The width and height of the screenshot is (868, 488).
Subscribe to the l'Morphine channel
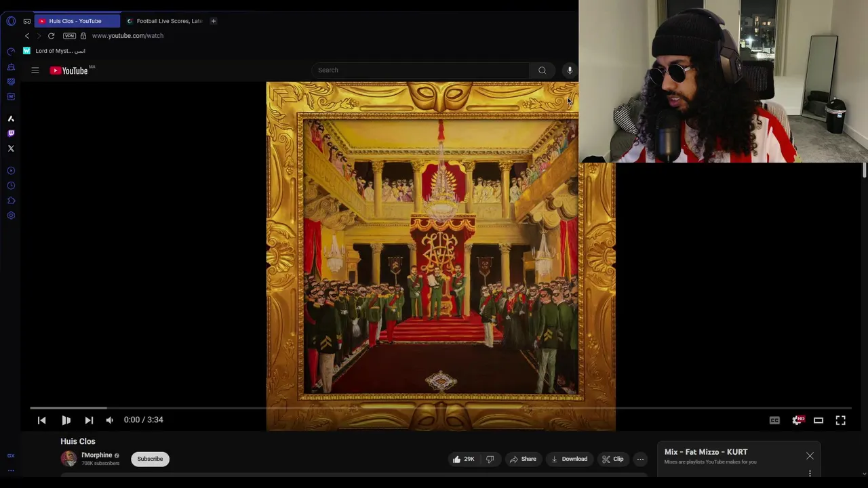tap(150, 459)
